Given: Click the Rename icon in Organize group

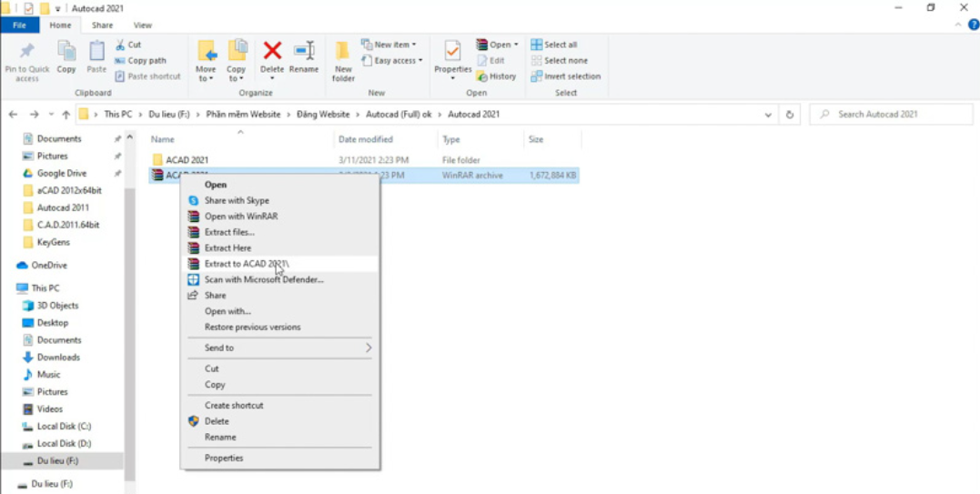Looking at the screenshot, I should [x=304, y=53].
